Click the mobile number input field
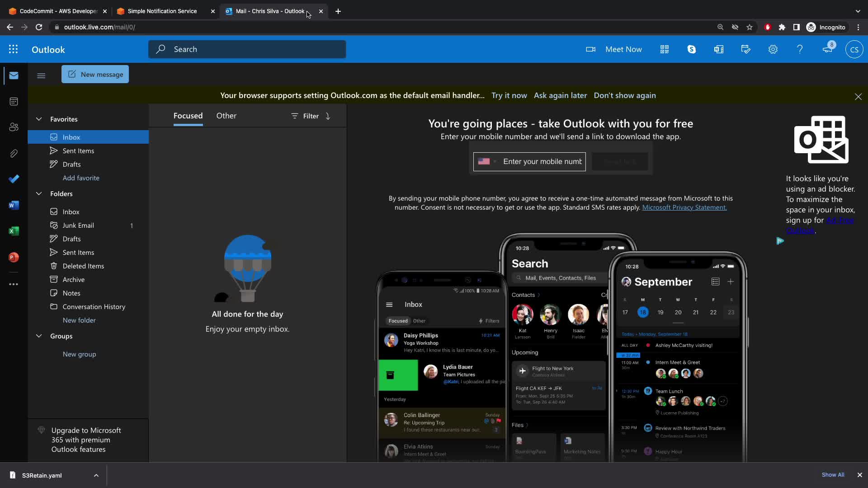Screen dimensions: 868x488 (x=542, y=162)
